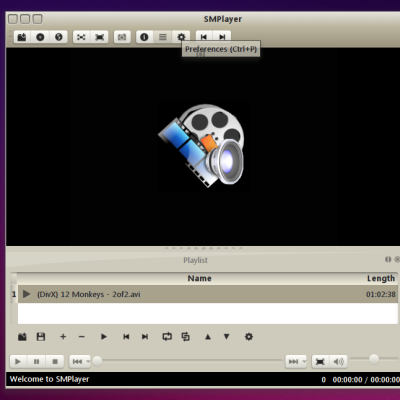Click the open URL globe icon
The image size is (400, 400).
click(59, 37)
